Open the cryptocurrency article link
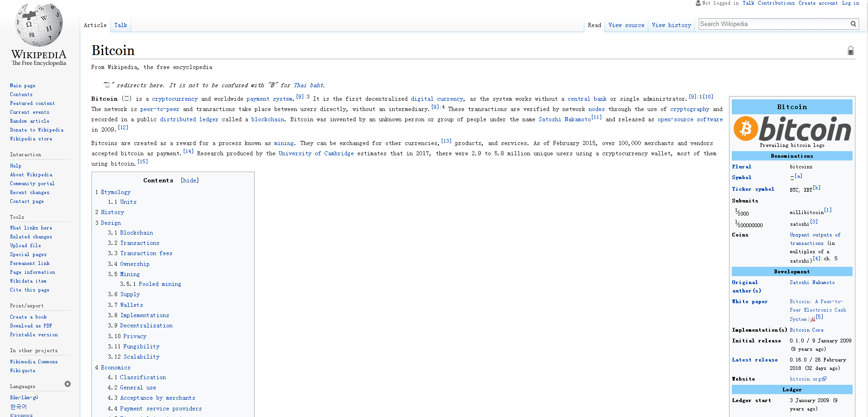868x417 pixels. click(x=175, y=99)
